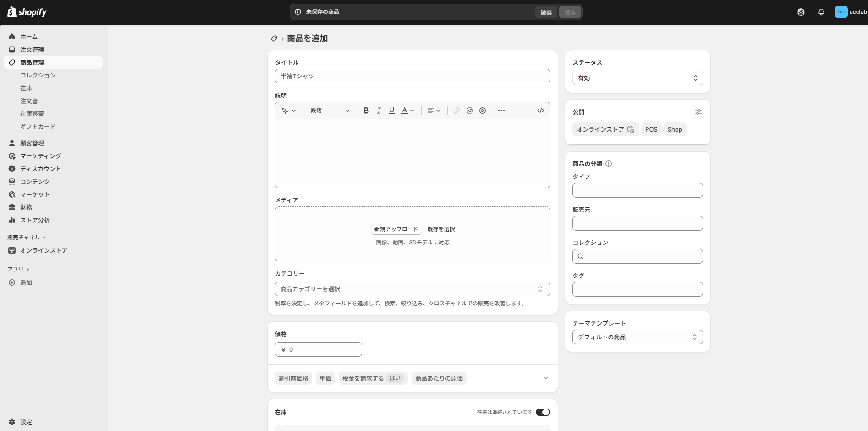This screenshot has width=868, height=431.
Task: Click the 破棄 discard button
Action: point(546,12)
